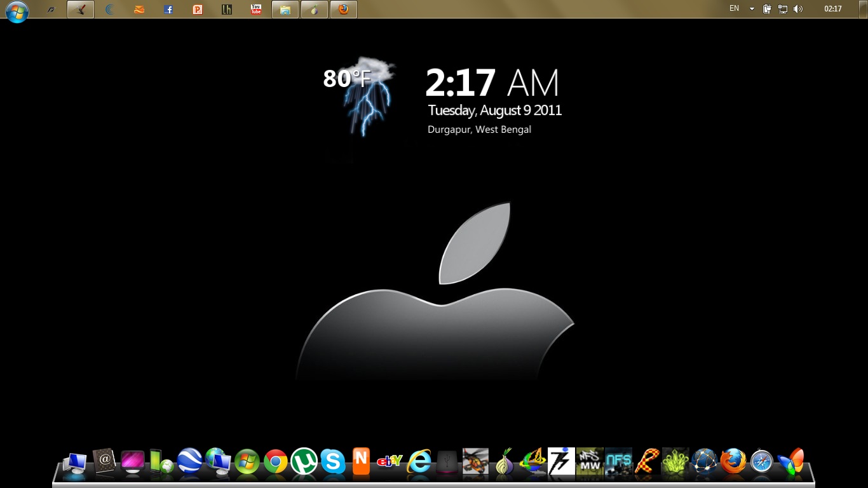868x488 pixels.
Task: Click the 02:17 taskbar clock
Action: pos(833,9)
